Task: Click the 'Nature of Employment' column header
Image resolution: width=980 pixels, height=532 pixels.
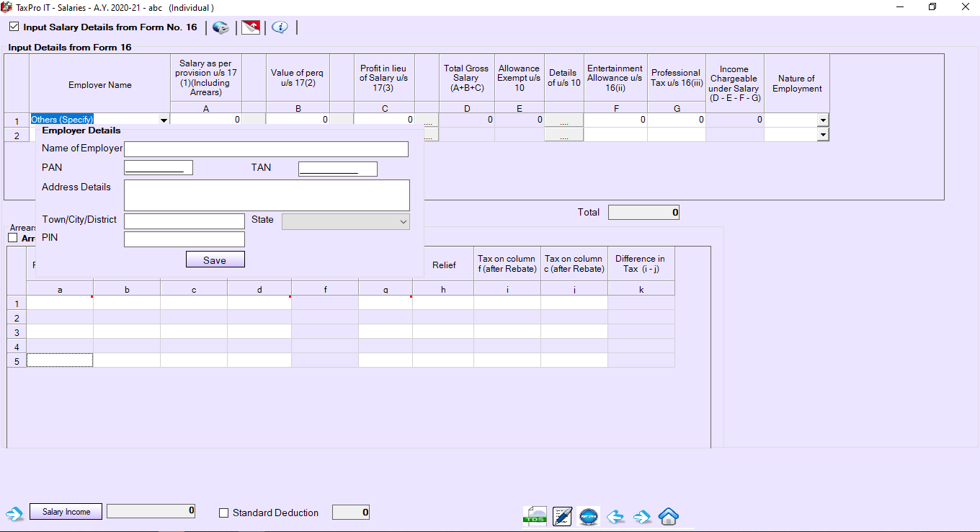Action: (x=797, y=84)
